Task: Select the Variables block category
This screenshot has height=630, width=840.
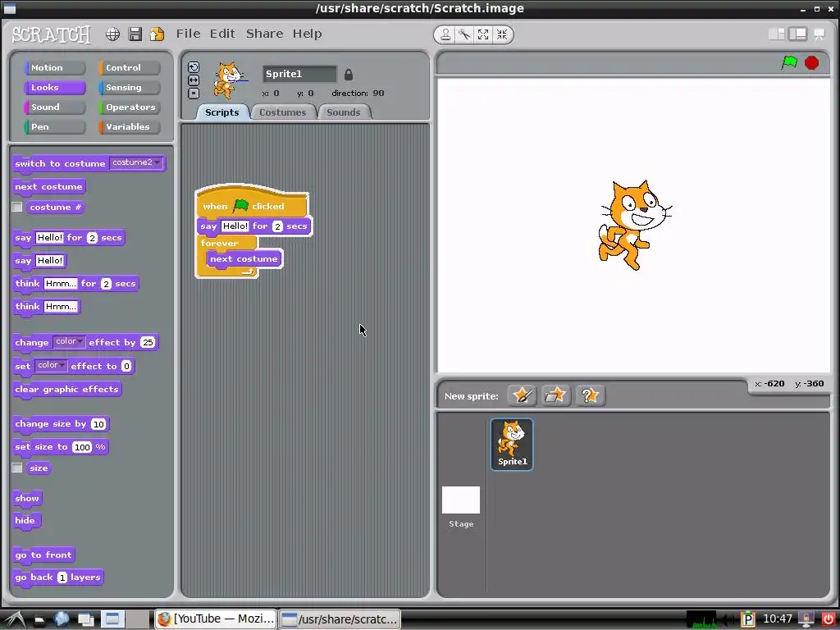Action: [x=129, y=127]
